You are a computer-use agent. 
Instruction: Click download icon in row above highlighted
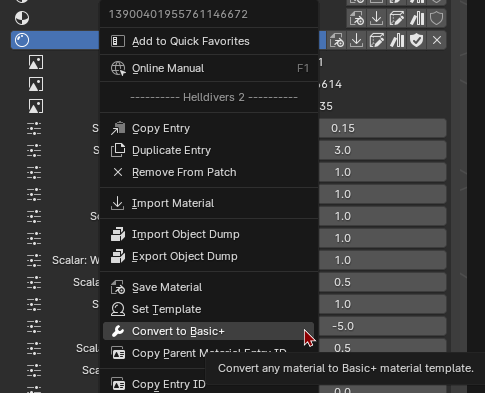click(x=377, y=18)
